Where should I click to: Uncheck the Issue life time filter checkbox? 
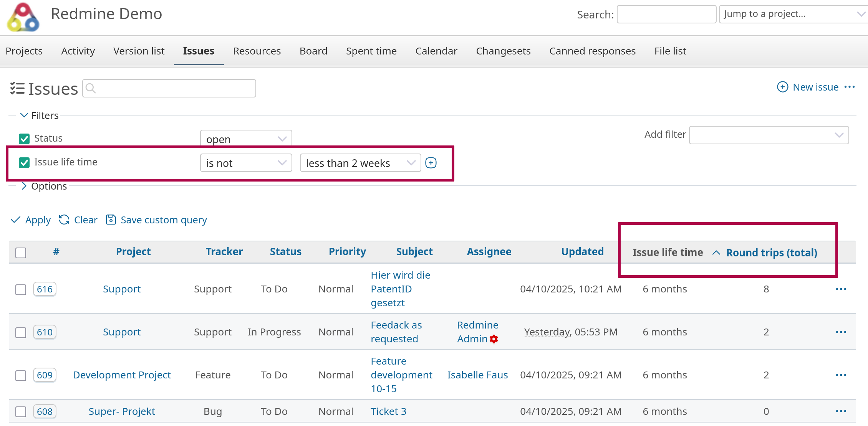pyautogui.click(x=24, y=163)
